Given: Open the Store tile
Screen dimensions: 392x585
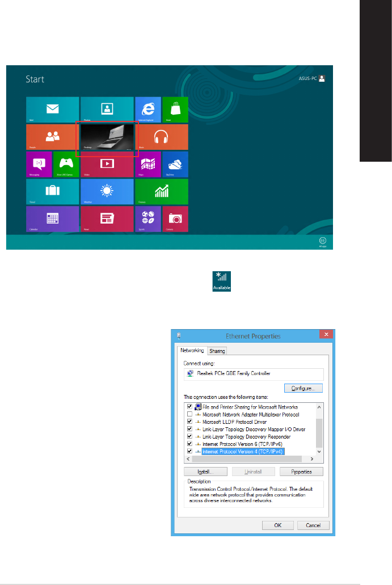Looking at the screenshot, I should click(x=175, y=110).
